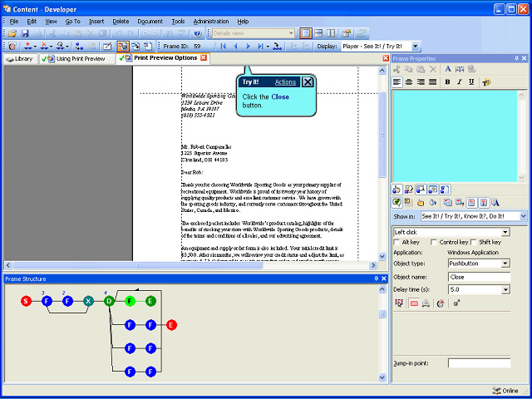Screen dimensions: 532x399
Task: Click the pencil edit screenshot icon
Action: coord(107,47)
